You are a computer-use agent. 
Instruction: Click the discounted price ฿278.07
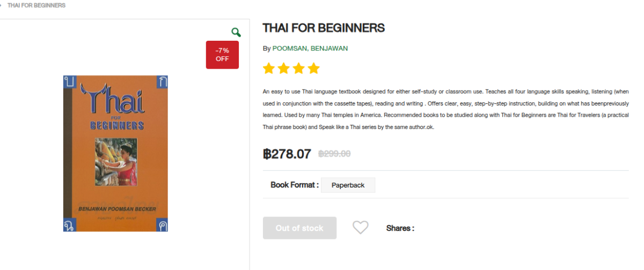pos(287,154)
